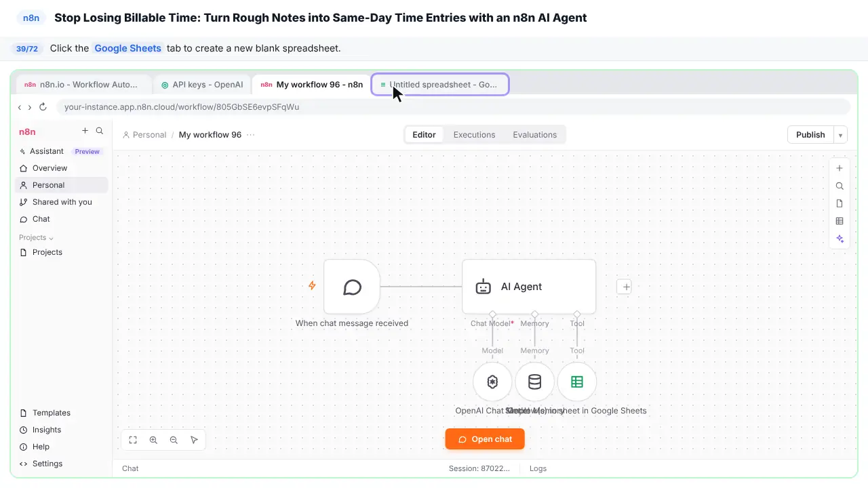Image resolution: width=868 pixels, height=488 pixels.
Task: Open canvas search magnifier on right toolbar
Action: point(840,186)
